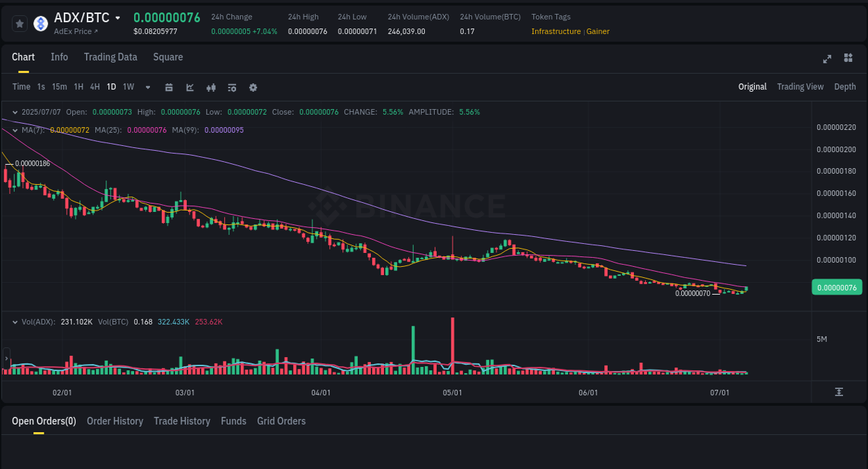
Task: Collapse the MA indicator legend chevron
Action: click(x=15, y=130)
